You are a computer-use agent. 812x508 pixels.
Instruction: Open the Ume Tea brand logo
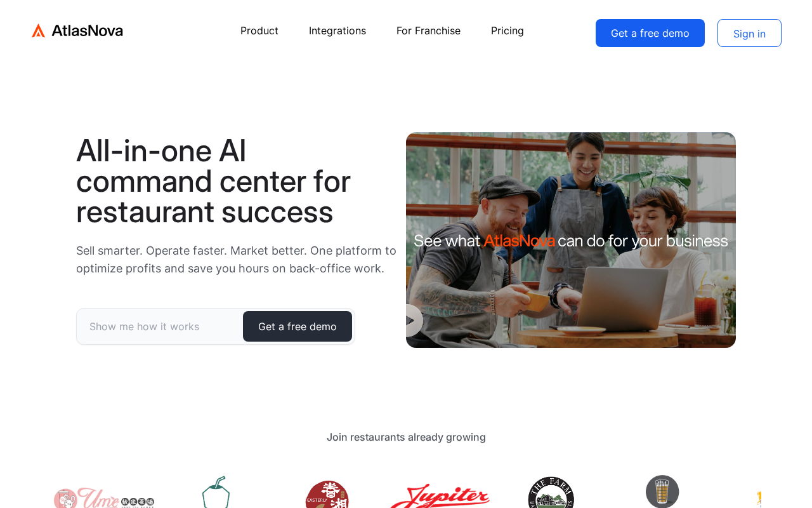104,498
